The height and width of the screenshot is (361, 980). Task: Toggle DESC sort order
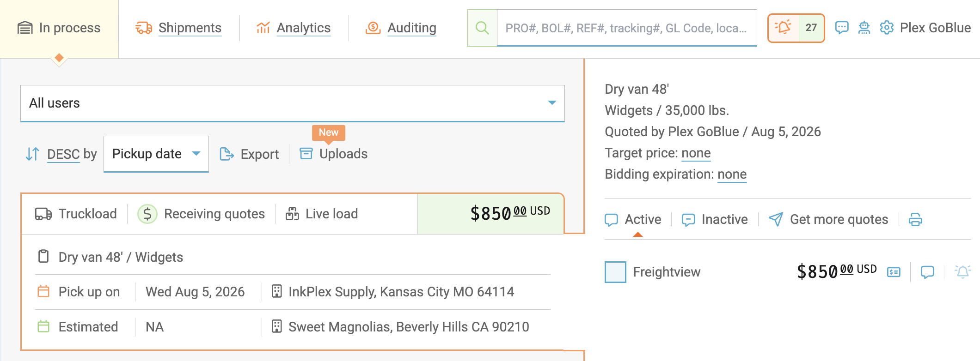pyautogui.click(x=63, y=154)
